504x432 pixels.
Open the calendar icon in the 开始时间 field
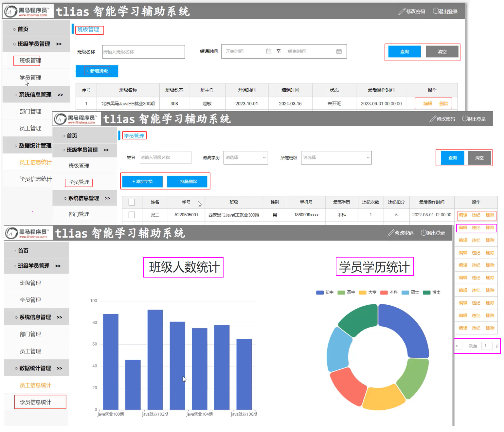tap(268, 51)
